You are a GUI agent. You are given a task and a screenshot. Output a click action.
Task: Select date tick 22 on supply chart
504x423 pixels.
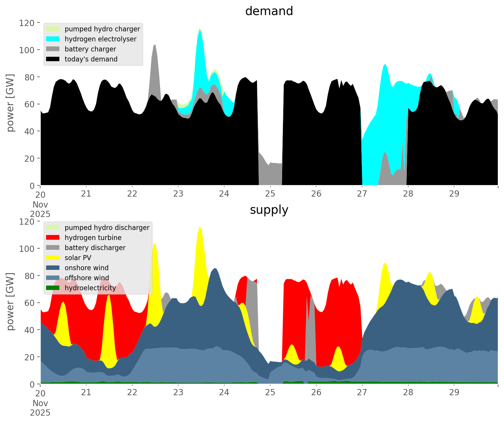click(x=132, y=393)
